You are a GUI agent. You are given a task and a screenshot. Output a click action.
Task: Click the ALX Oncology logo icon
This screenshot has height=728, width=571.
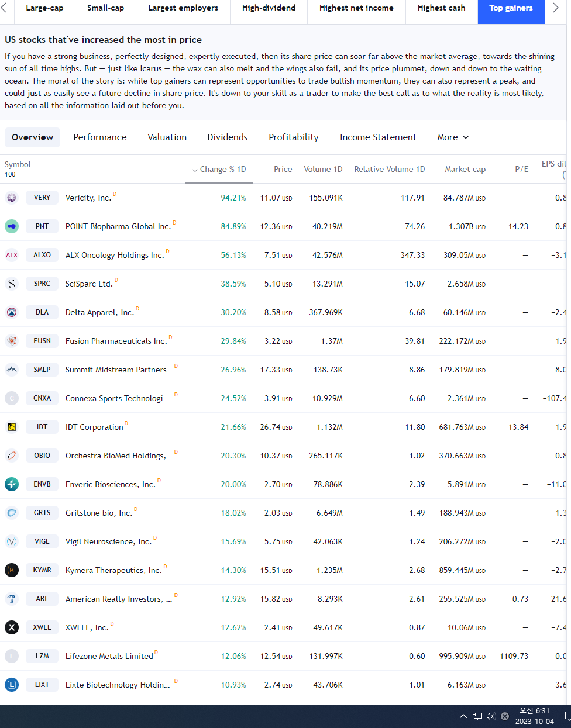click(x=12, y=255)
